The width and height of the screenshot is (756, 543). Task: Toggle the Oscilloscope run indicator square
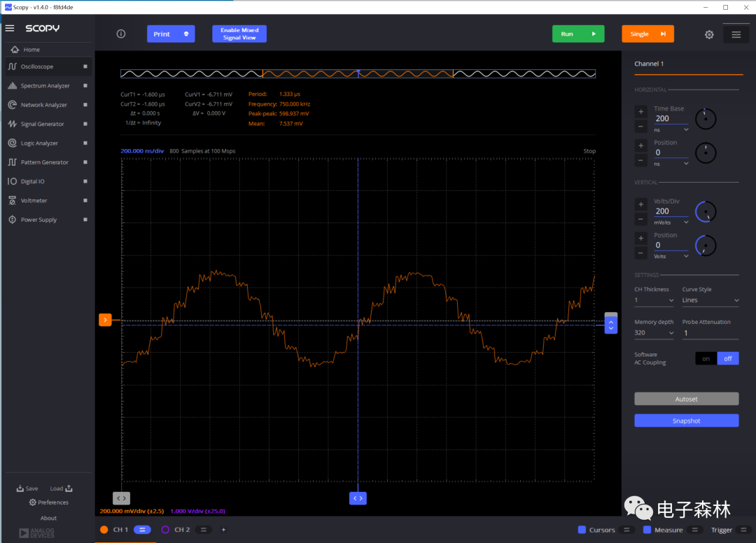(x=85, y=66)
